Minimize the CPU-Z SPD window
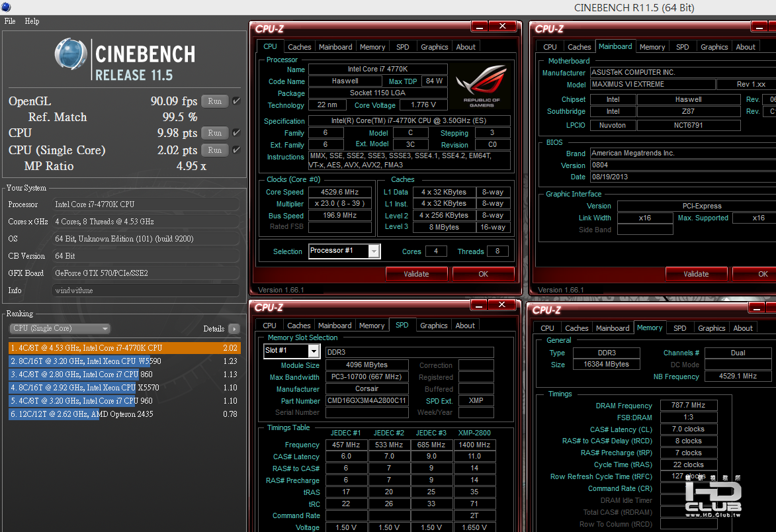The image size is (776, 532). point(478,305)
